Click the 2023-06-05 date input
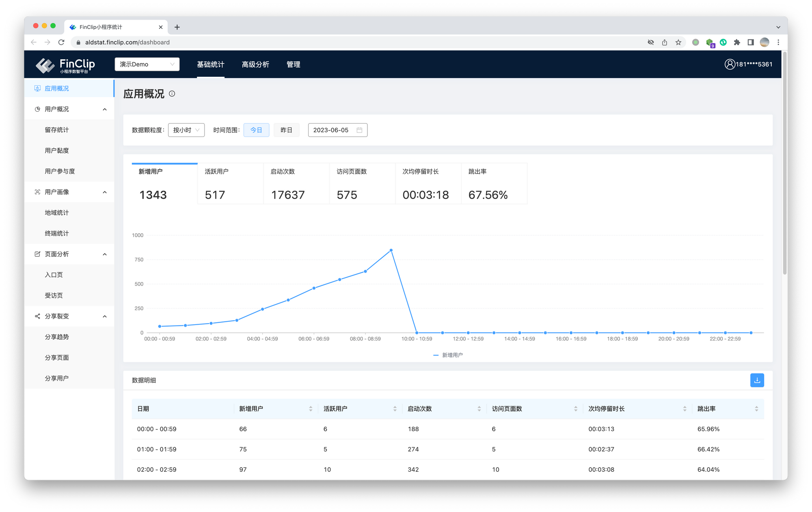This screenshot has width=812, height=512. pyautogui.click(x=331, y=130)
